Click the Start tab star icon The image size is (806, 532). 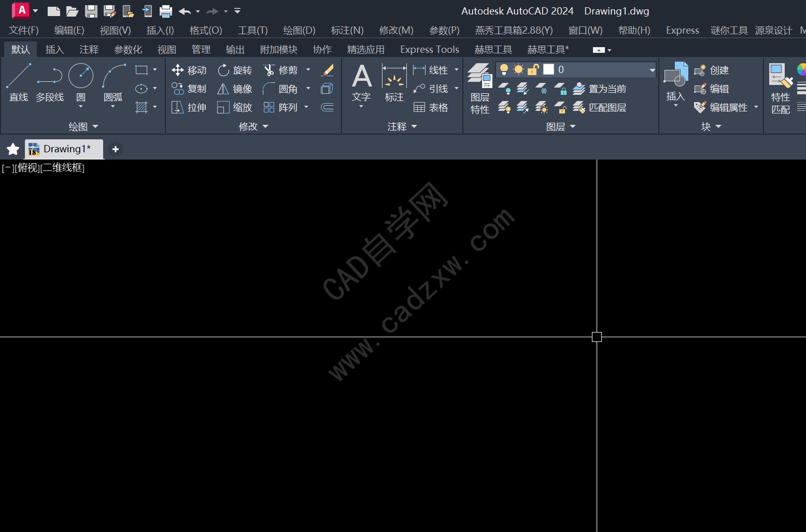tap(13, 149)
